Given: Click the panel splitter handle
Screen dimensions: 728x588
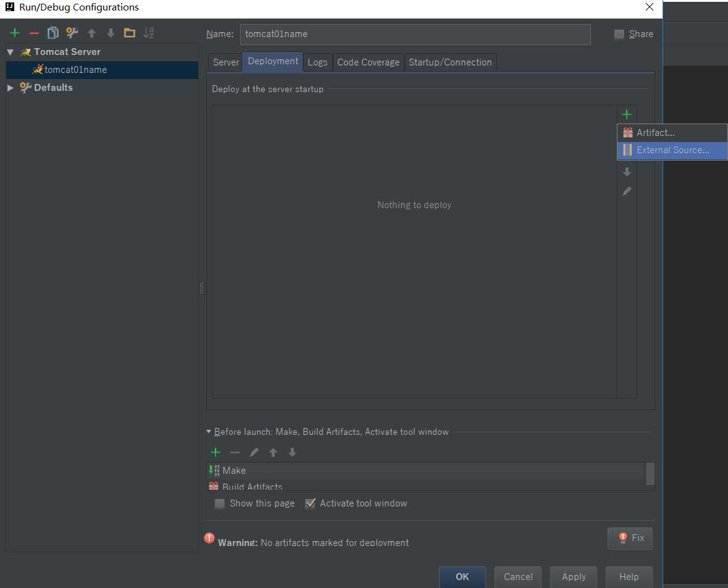Looking at the screenshot, I should click(x=201, y=288).
